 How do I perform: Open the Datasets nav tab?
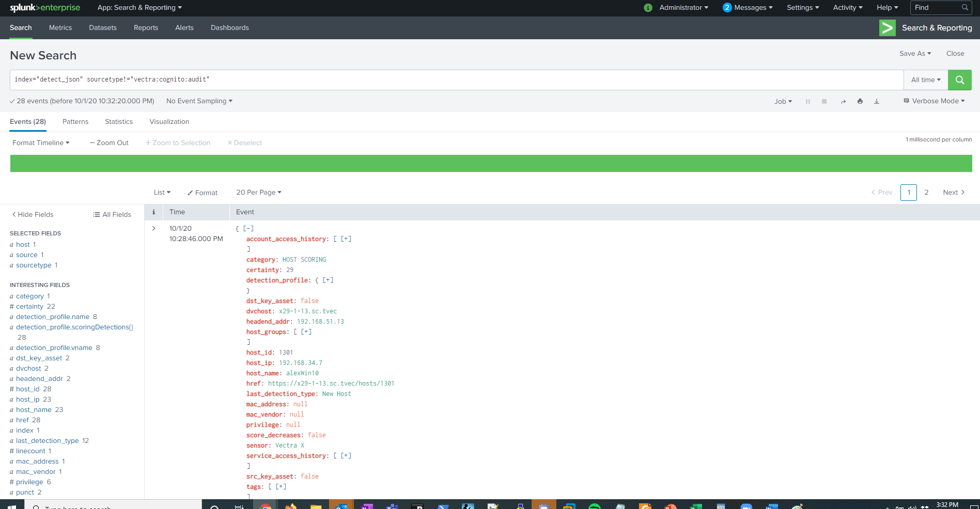click(x=103, y=28)
